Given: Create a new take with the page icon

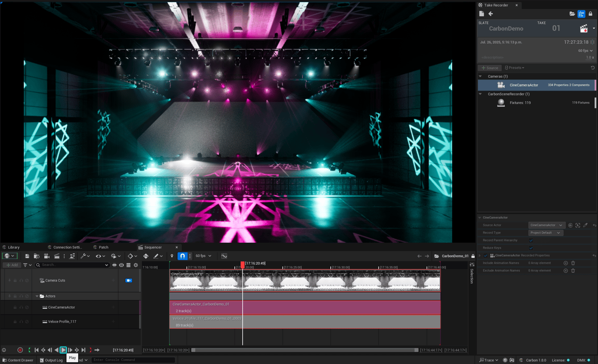Looking at the screenshot, I should 482,13.
